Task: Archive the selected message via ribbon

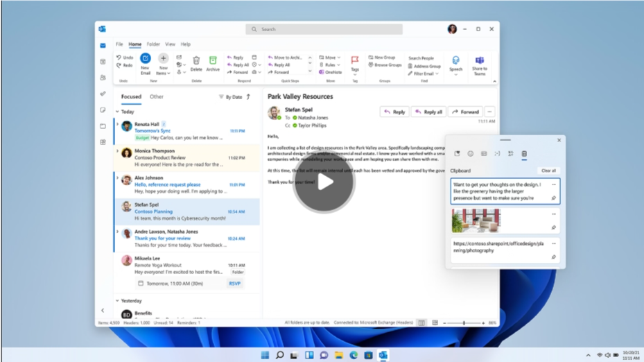Action: (x=213, y=63)
